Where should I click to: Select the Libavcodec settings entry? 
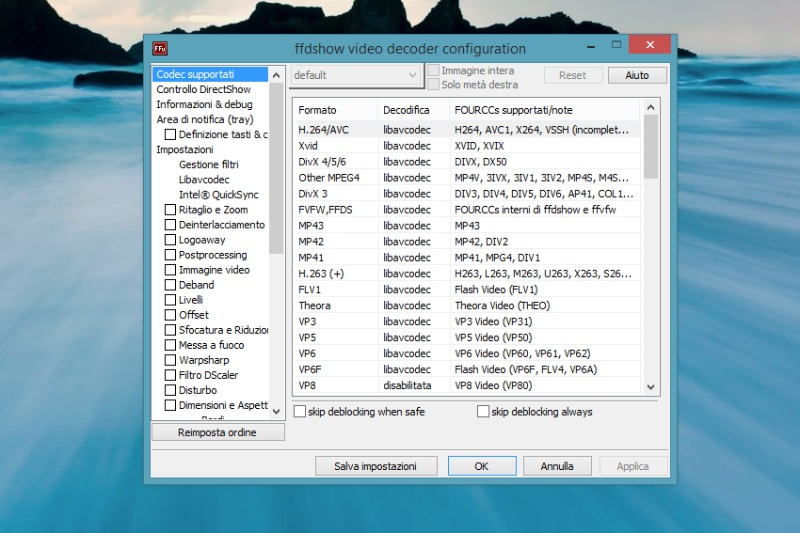point(204,180)
